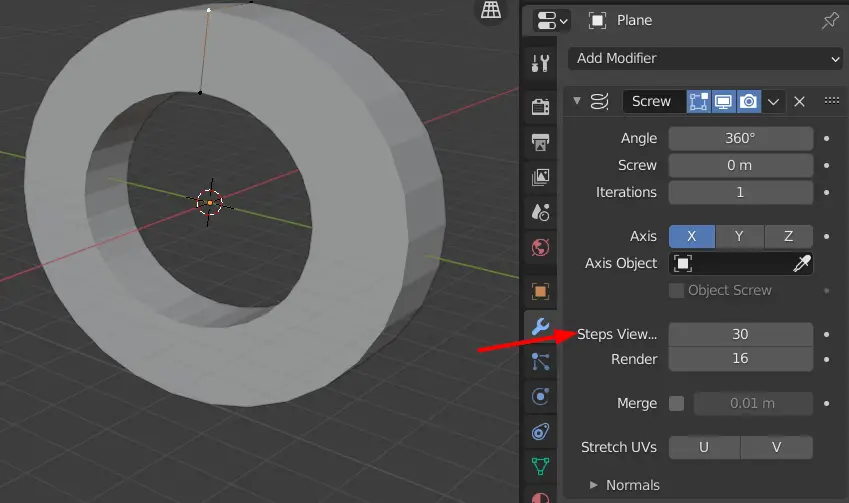Click the animate dot beside Iterations
849x503 pixels.
click(x=826, y=192)
